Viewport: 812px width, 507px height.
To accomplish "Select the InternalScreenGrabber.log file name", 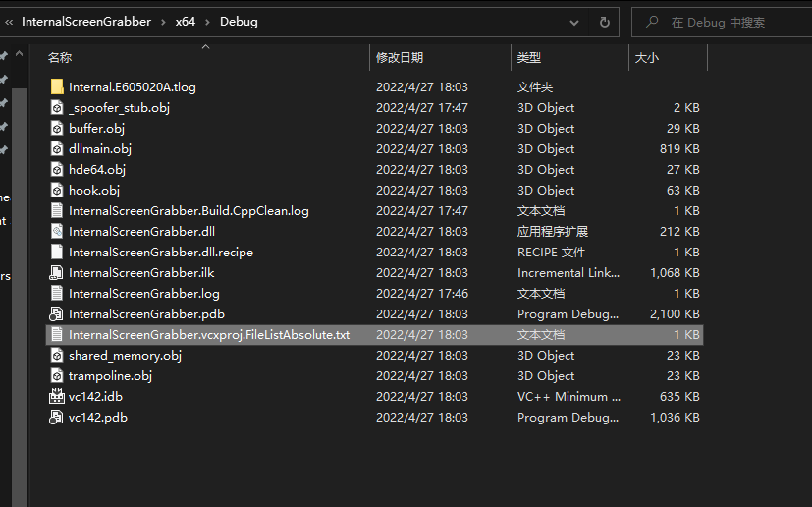I will tap(144, 294).
